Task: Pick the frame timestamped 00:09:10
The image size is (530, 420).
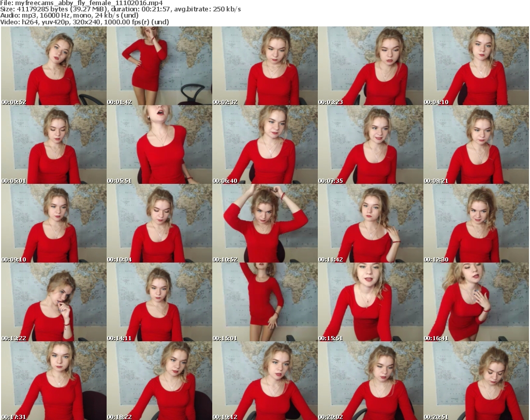Action: 54,224
